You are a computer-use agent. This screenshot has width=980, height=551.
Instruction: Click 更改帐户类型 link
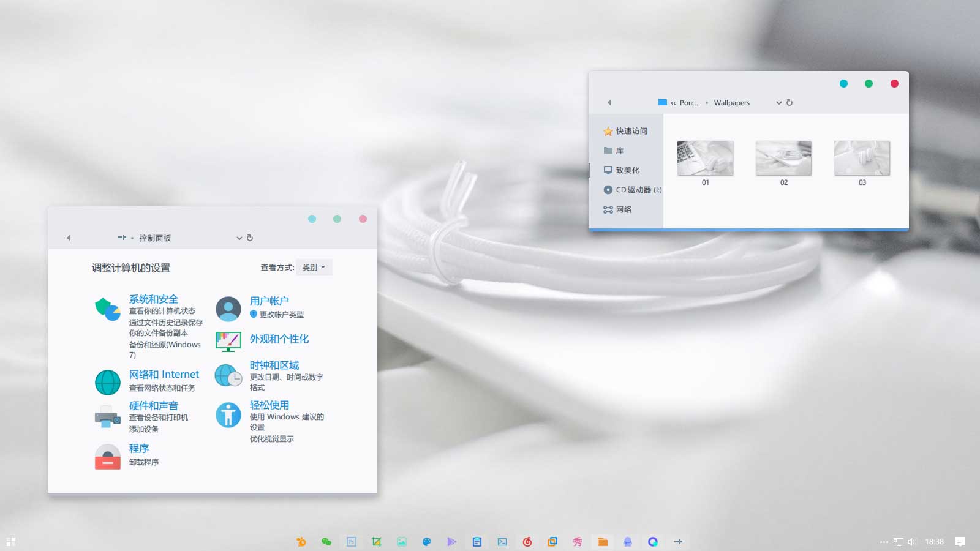click(x=282, y=315)
